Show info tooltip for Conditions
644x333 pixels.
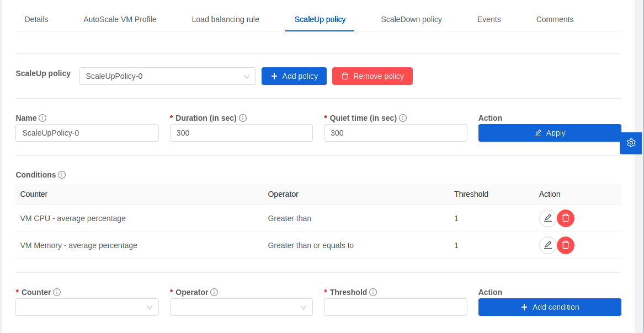coord(62,175)
